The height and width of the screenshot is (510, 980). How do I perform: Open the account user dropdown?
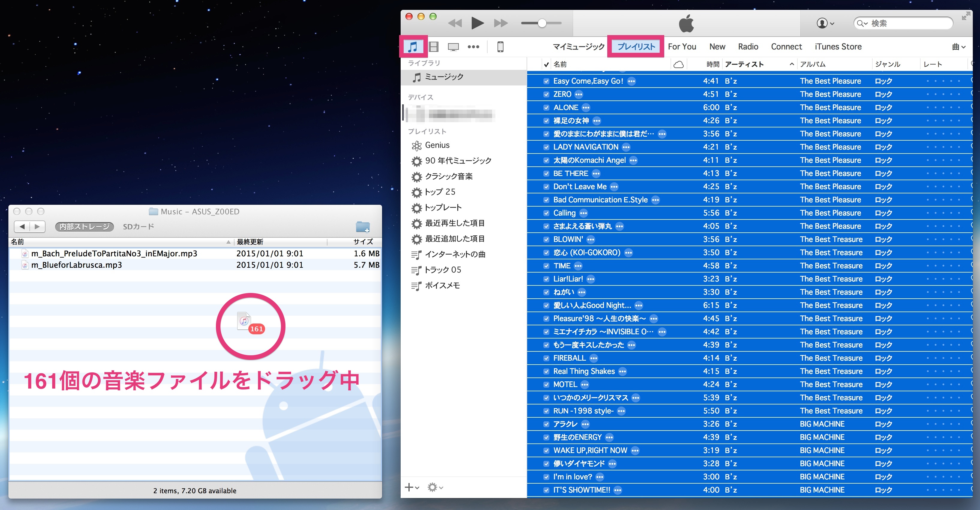point(825,23)
